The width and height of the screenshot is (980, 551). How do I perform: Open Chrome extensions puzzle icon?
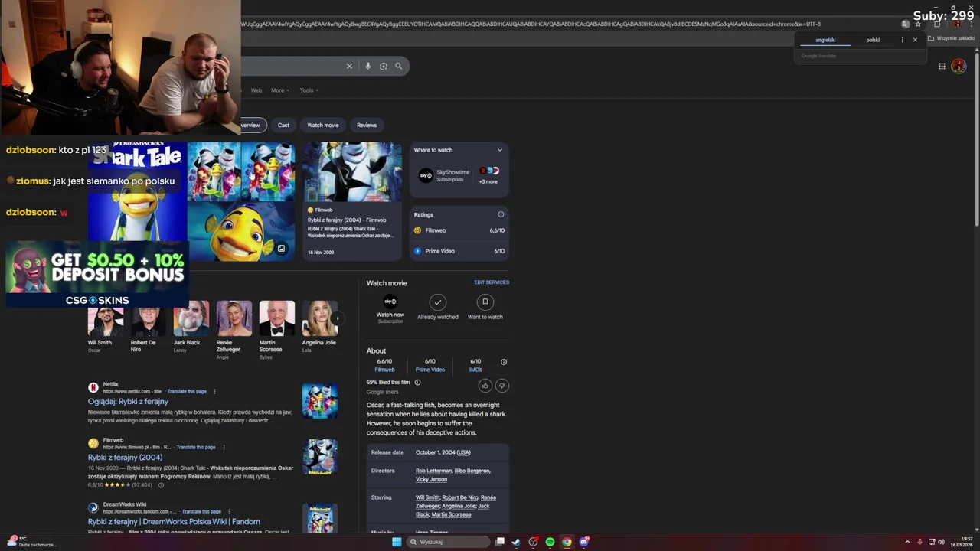[x=937, y=24]
